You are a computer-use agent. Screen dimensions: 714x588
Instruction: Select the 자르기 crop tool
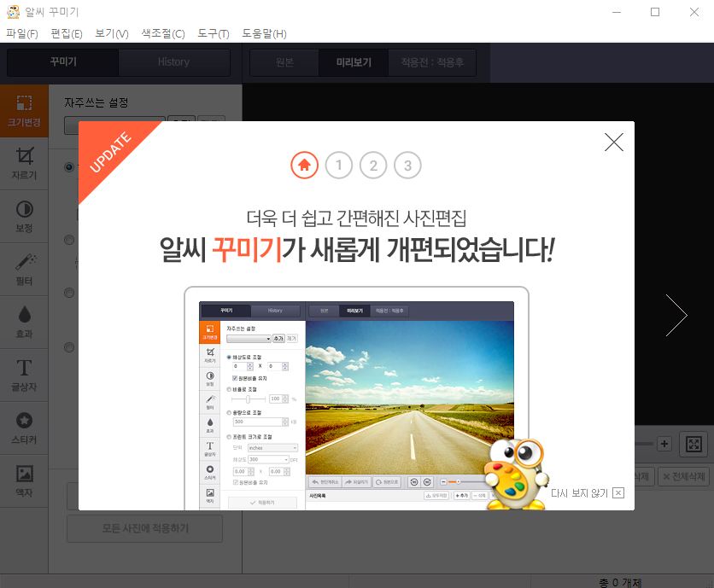[24, 163]
